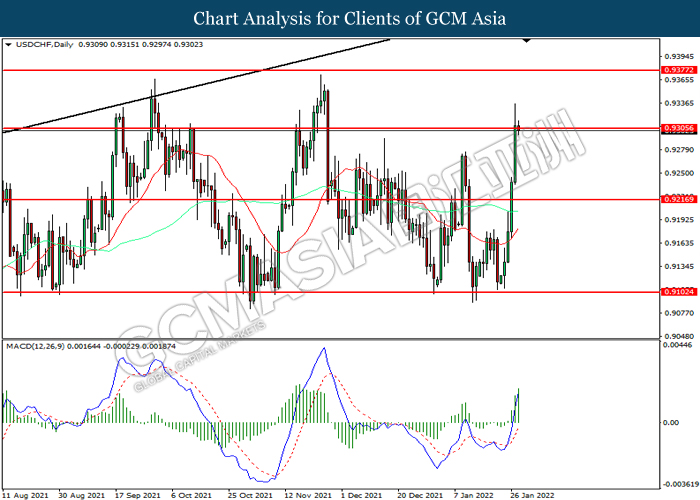Click the Chart Analysis for Clients of GCM Asia heading
The height and width of the screenshot is (500, 700).
(x=350, y=19)
